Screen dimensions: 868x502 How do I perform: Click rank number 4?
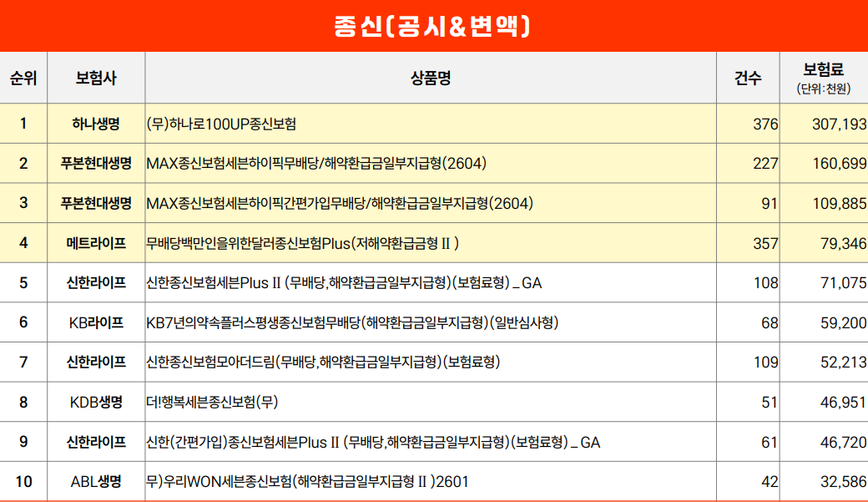click(x=23, y=243)
